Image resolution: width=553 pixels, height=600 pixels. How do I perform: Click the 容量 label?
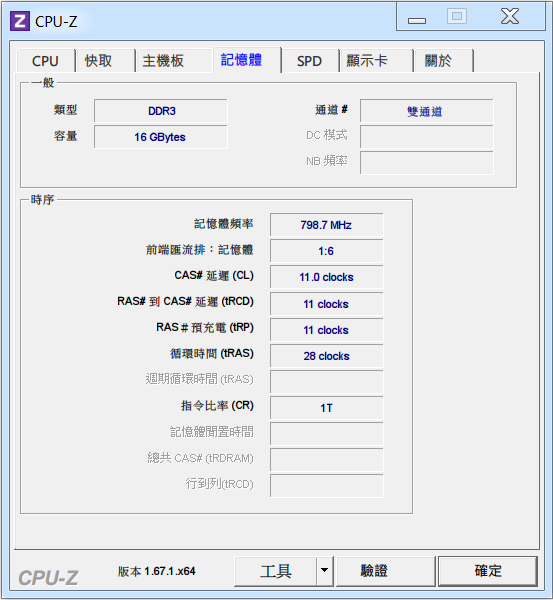pyautogui.click(x=65, y=136)
